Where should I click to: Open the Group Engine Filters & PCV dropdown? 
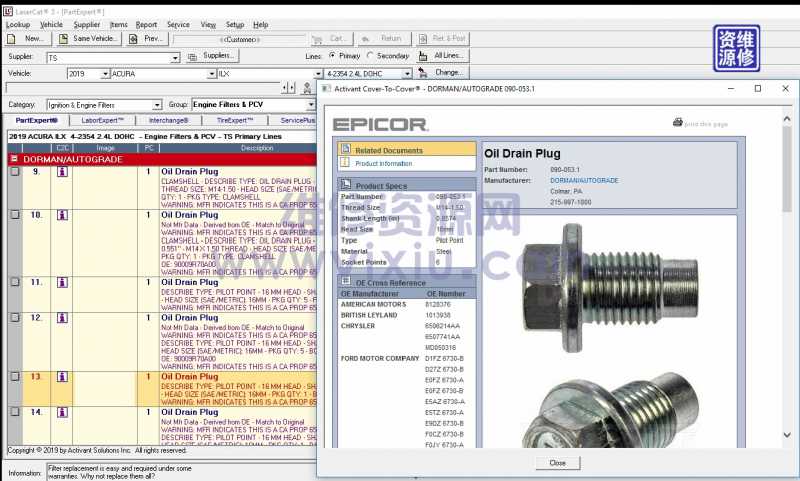[x=311, y=105]
